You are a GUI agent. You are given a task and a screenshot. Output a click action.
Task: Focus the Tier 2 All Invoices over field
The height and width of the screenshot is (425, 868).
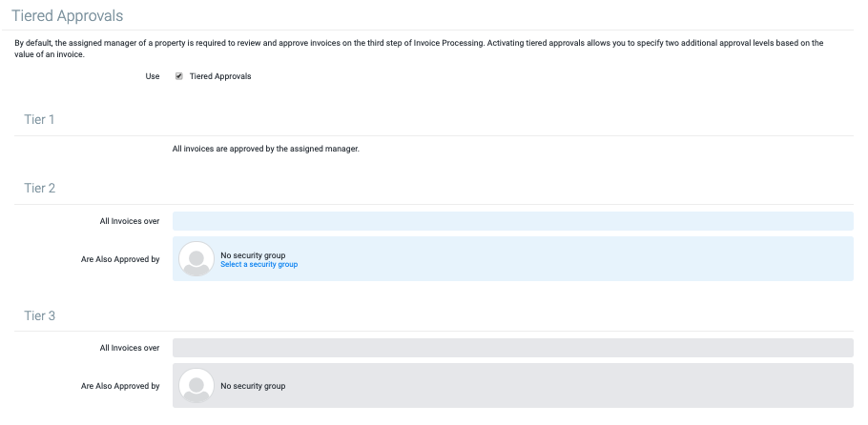click(x=512, y=221)
